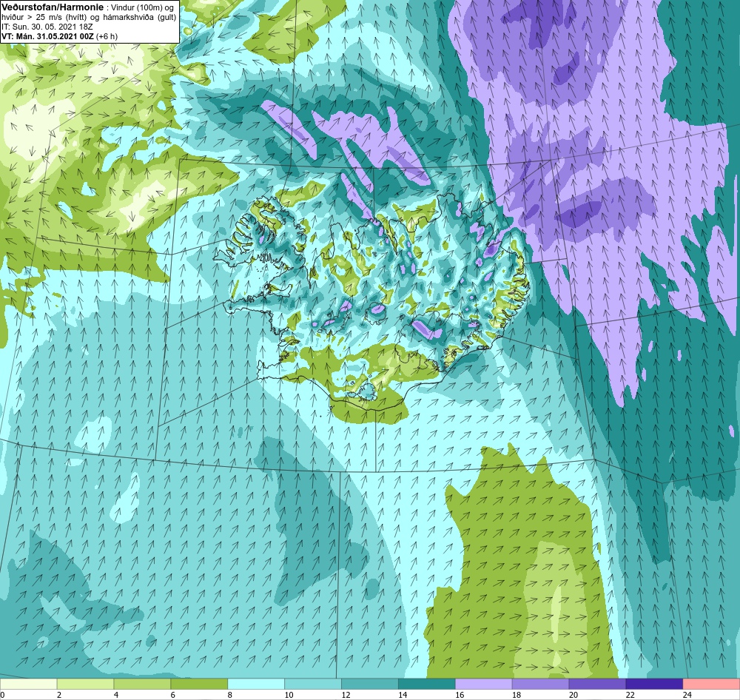Click the legend scale label '6'
This screenshot has height=700, width=740.
(x=172, y=695)
